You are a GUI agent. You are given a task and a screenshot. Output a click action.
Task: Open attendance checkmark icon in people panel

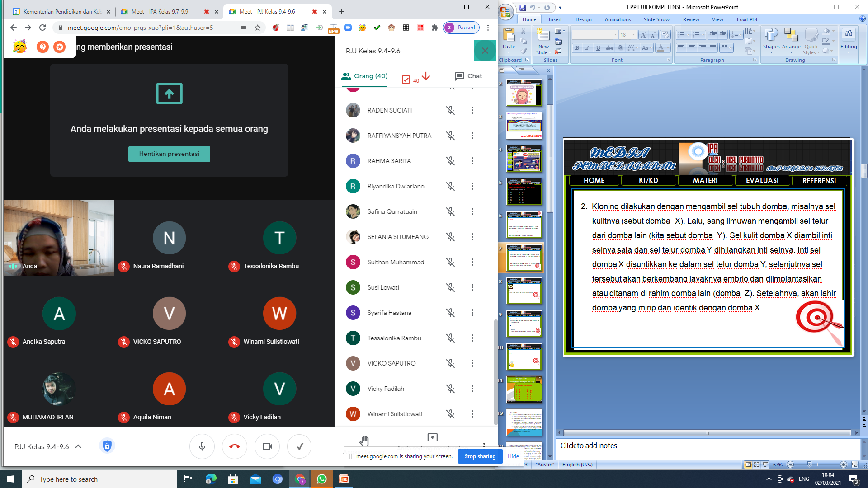[x=406, y=79]
